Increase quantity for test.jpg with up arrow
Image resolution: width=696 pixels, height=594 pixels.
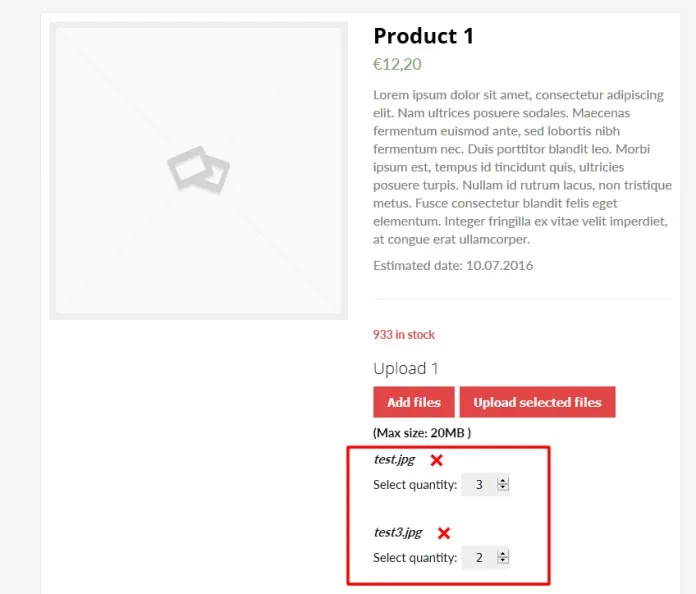pos(503,481)
